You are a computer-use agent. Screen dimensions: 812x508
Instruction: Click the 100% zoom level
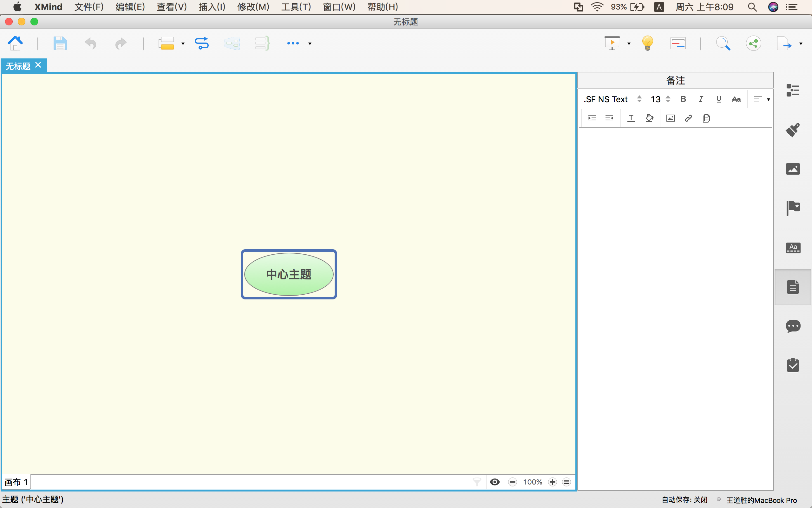click(x=533, y=482)
